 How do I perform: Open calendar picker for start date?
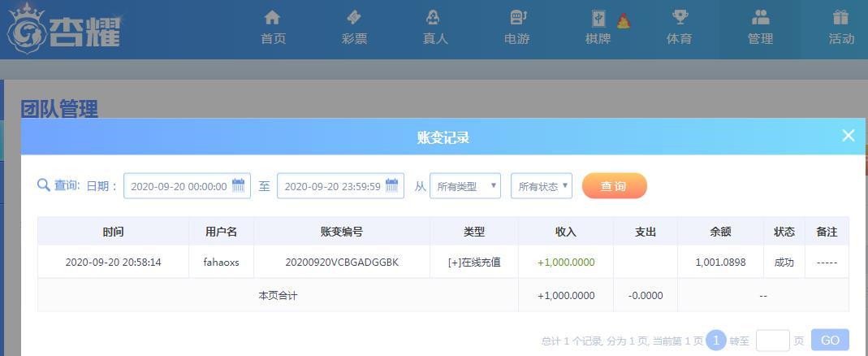point(238,185)
